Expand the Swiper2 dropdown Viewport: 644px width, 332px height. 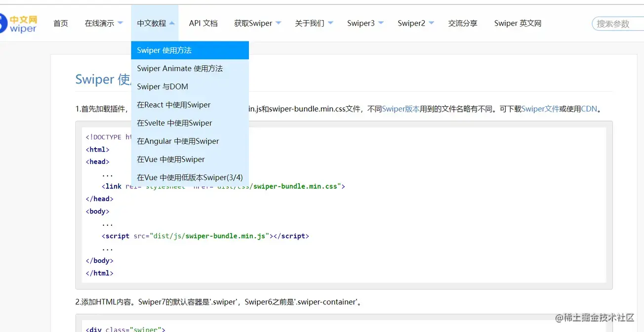(416, 23)
